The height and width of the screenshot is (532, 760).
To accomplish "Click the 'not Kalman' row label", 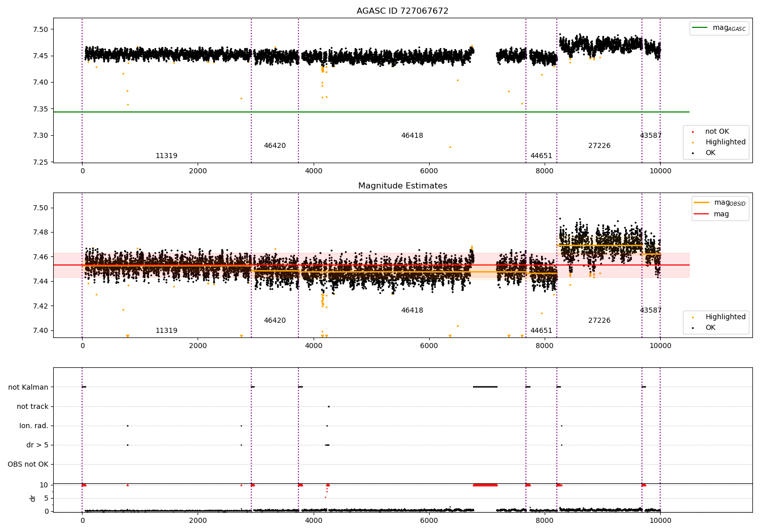I will (28, 388).
